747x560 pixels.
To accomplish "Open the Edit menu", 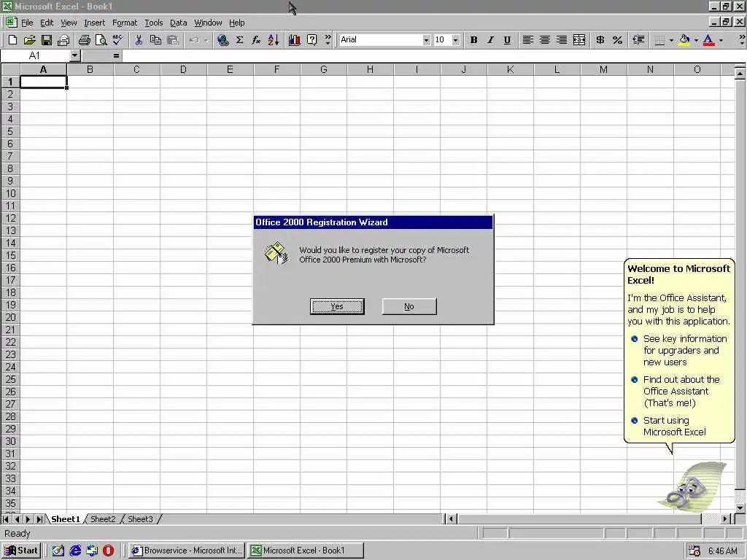I will click(x=47, y=23).
